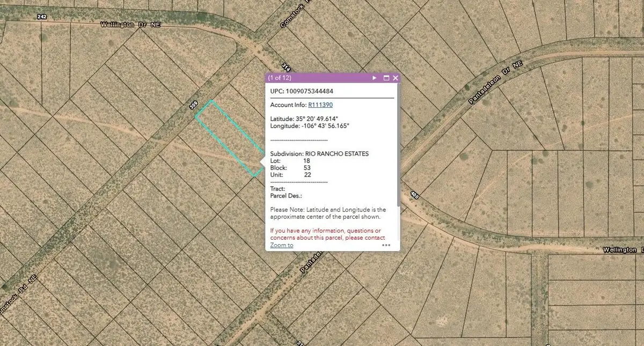
Task: Click the Block 53 value
Action: [x=307, y=168]
